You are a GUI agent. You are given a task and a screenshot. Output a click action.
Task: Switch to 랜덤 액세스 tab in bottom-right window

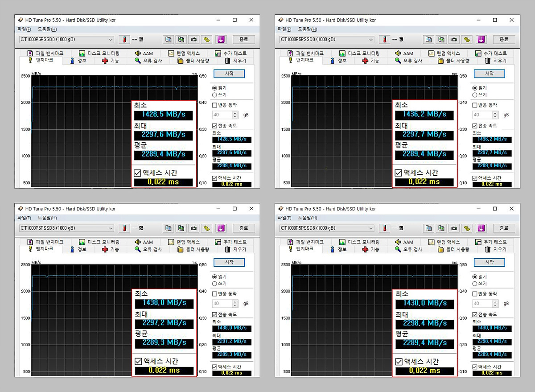444,242
